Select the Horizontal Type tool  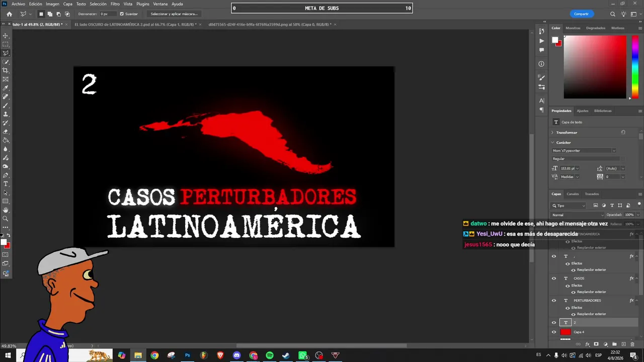(6, 184)
